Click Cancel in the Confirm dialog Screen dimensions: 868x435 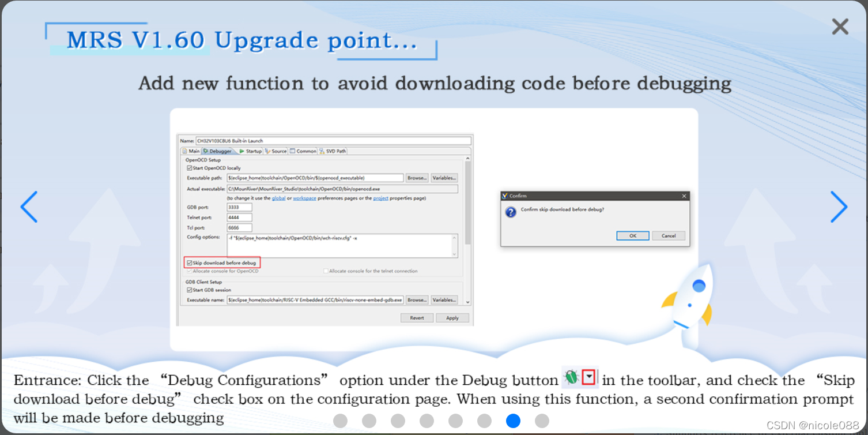[669, 235]
